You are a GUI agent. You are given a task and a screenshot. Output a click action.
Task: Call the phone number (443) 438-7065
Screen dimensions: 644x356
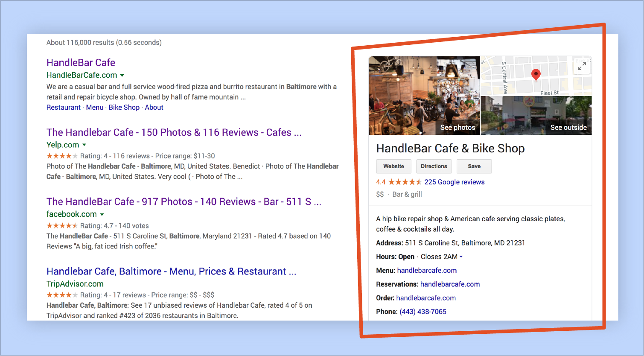pyautogui.click(x=423, y=312)
